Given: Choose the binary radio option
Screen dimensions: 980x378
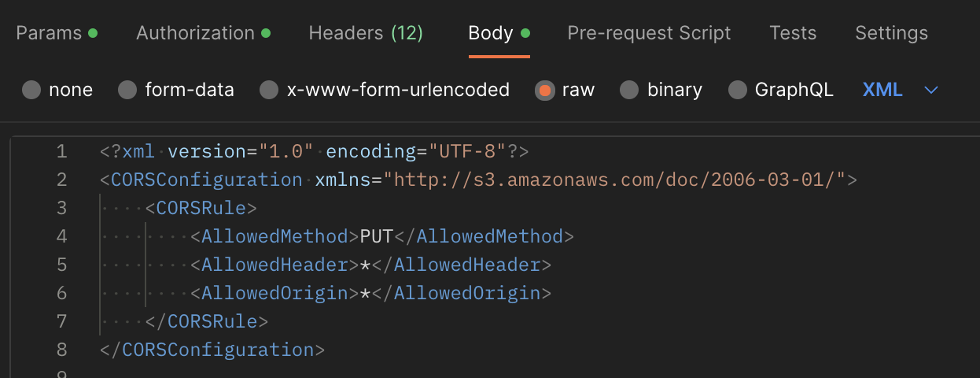Looking at the screenshot, I should click(x=629, y=90).
